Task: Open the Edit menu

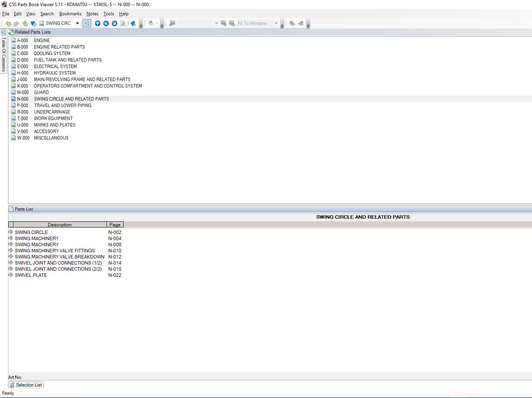Action: click(x=18, y=14)
